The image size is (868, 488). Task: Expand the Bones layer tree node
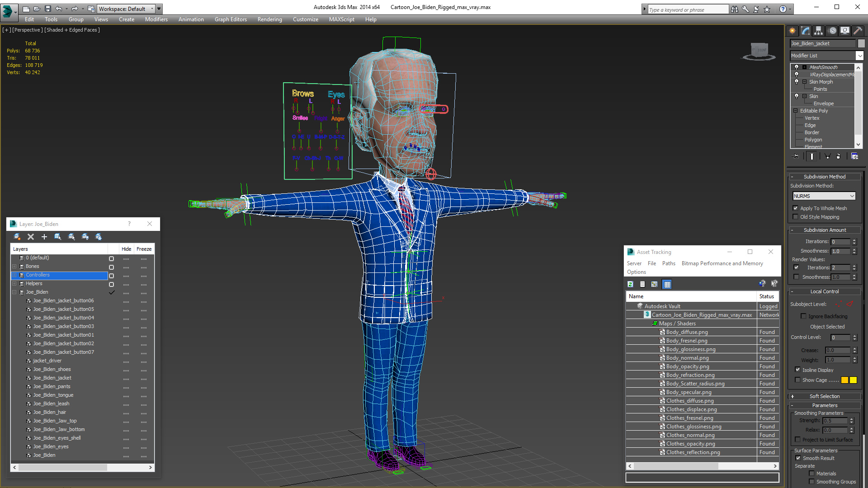(14, 267)
